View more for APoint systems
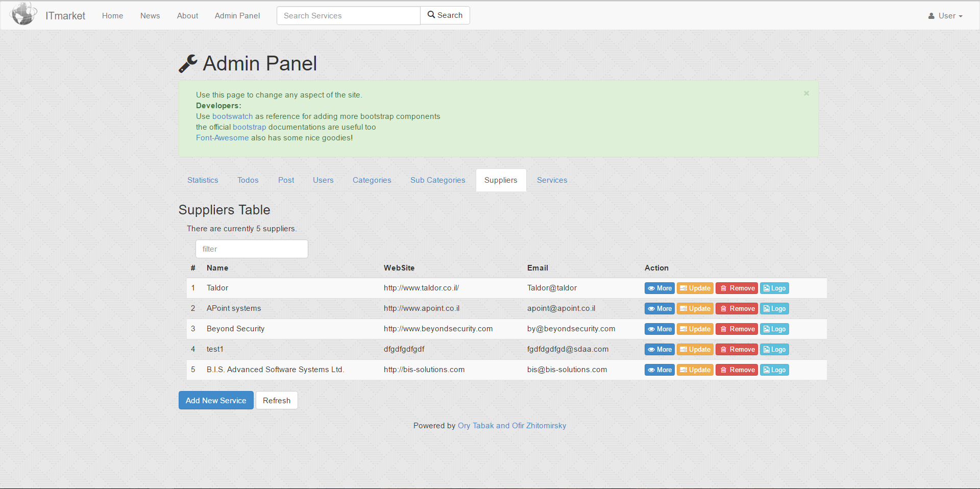The width and height of the screenshot is (980, 489). (659, 309)
